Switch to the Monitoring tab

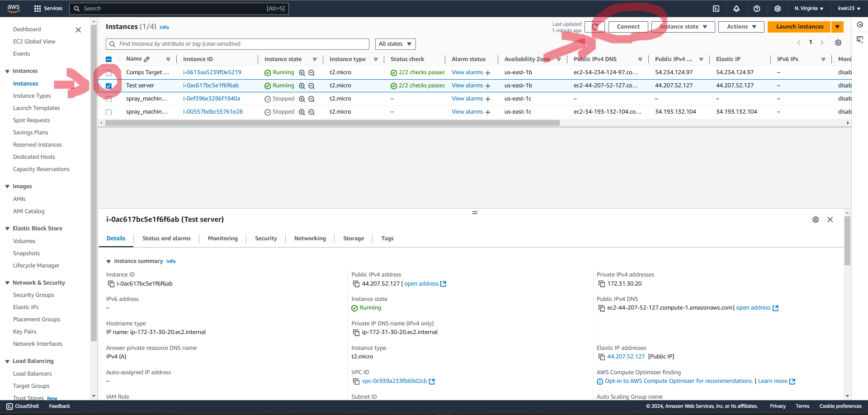tap(223, 239)
